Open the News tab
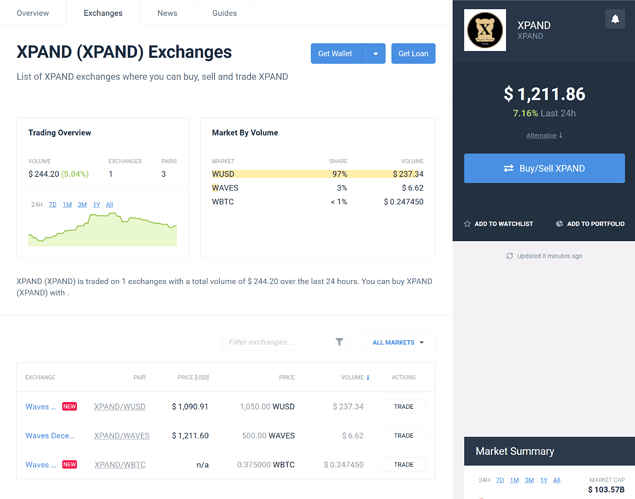635x499 pixels. click(167, 13)
